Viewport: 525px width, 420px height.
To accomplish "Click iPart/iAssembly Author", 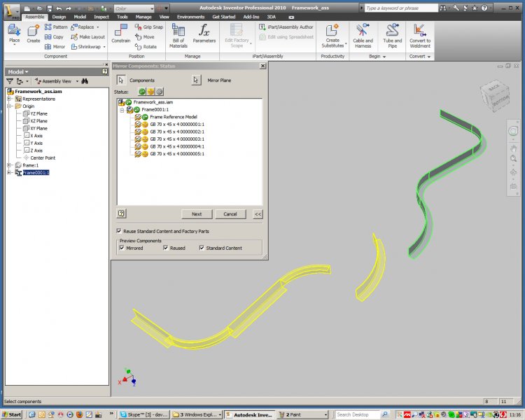I will 286,27.
